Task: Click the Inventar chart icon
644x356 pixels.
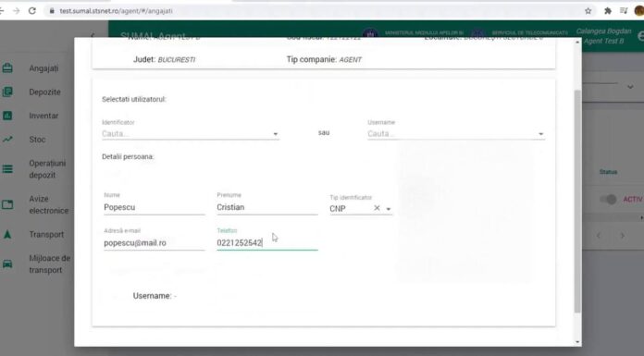Action: point(7,116)
